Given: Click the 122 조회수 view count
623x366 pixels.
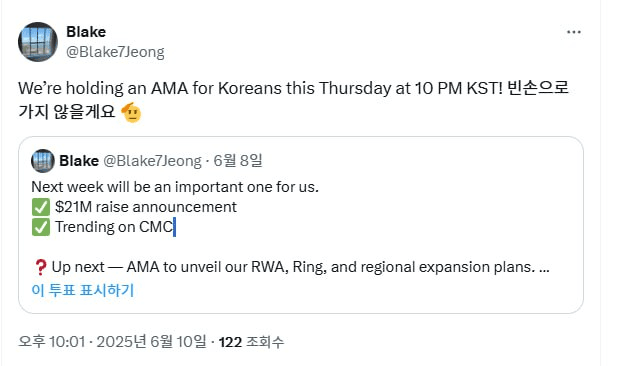Looking at the screenshot, I should coord(252,342).
